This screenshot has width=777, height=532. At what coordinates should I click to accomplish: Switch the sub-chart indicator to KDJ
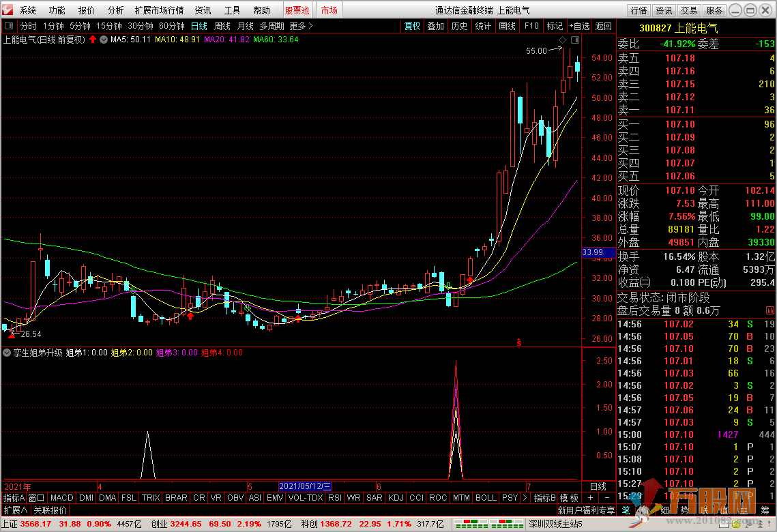coord(396,498)
